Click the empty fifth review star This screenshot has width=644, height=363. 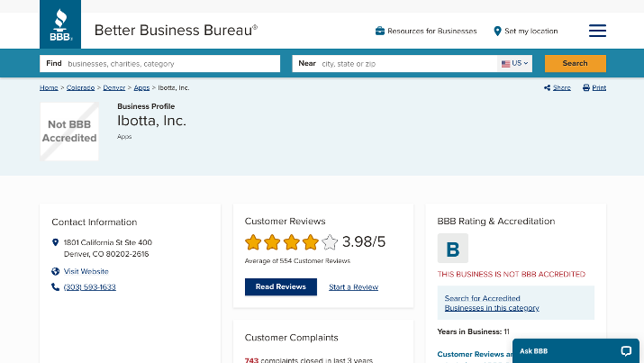[x=330, y=242]
